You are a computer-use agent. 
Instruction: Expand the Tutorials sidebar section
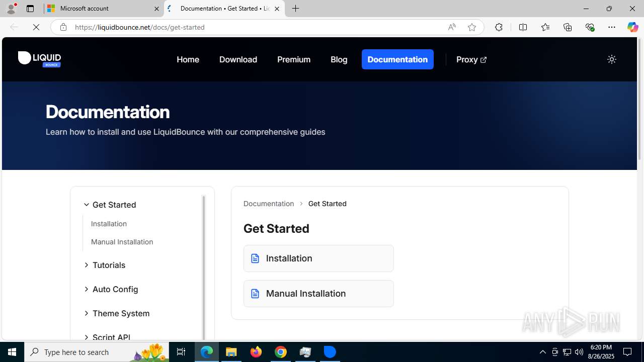pos(105,265)
